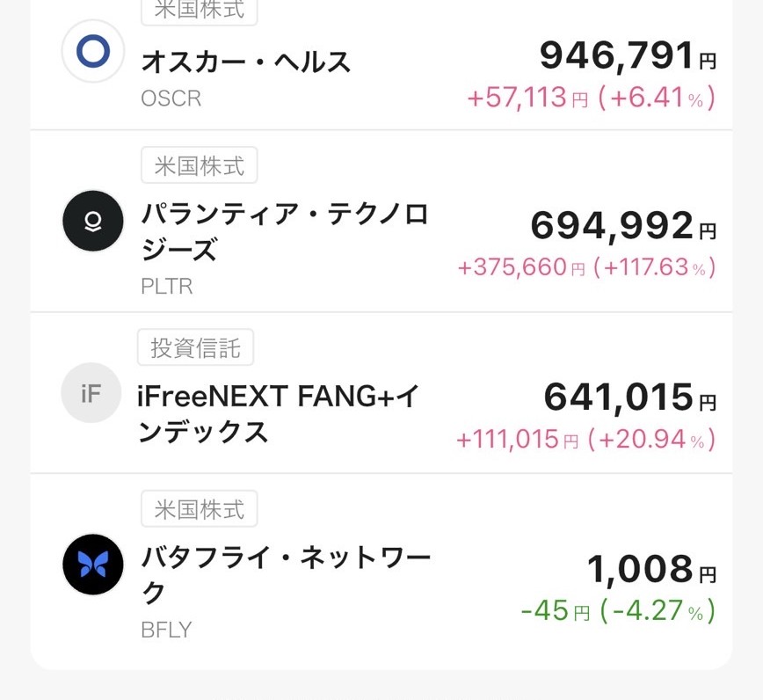This screenshot has width=763, height=700.
Task: Open the iFreeNEXT FANG+インデックス fund
Action: (x=279, y=413)
